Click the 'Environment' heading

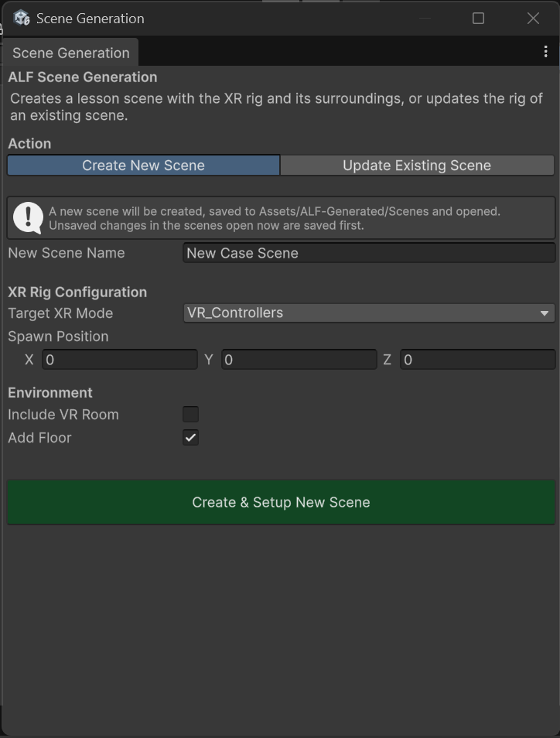pos(50,392)
